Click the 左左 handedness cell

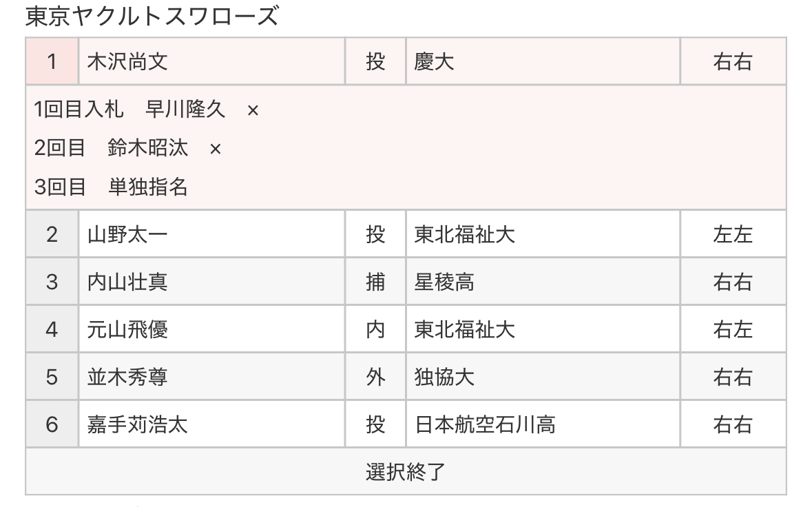pyautogui.click(x=733, y=234)
